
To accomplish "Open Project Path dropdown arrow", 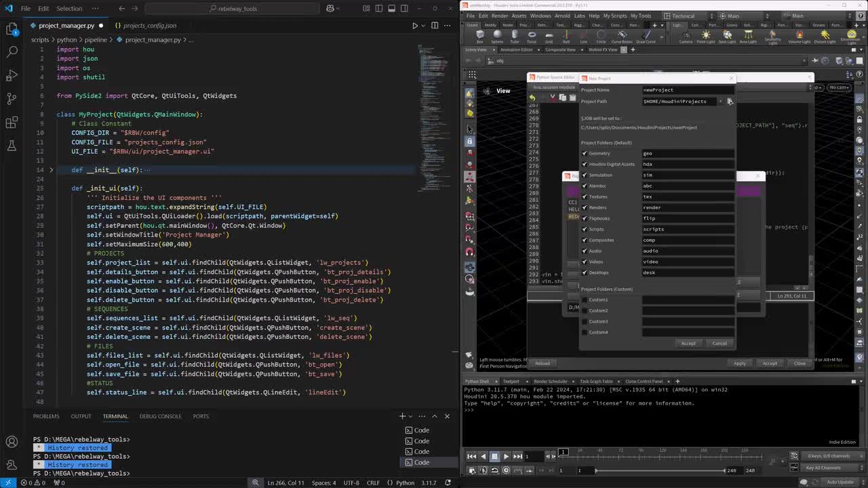I will coord(720,102).
